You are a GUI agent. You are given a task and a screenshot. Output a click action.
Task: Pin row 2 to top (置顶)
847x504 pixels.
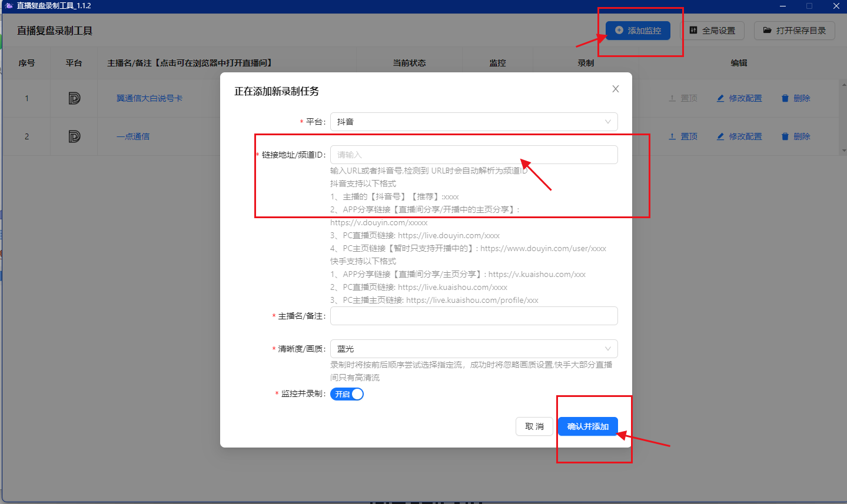[683, 136]
